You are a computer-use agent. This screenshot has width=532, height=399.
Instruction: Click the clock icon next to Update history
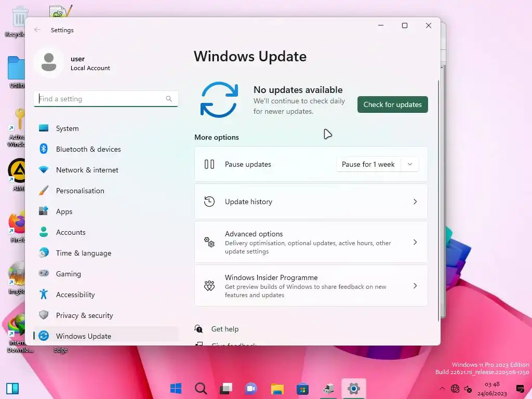coord(209,202)
